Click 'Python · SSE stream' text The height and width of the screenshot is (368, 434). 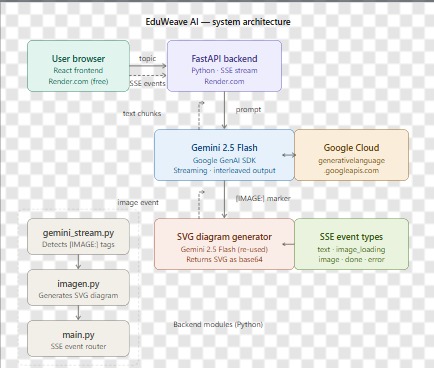[x=224, y=70]
